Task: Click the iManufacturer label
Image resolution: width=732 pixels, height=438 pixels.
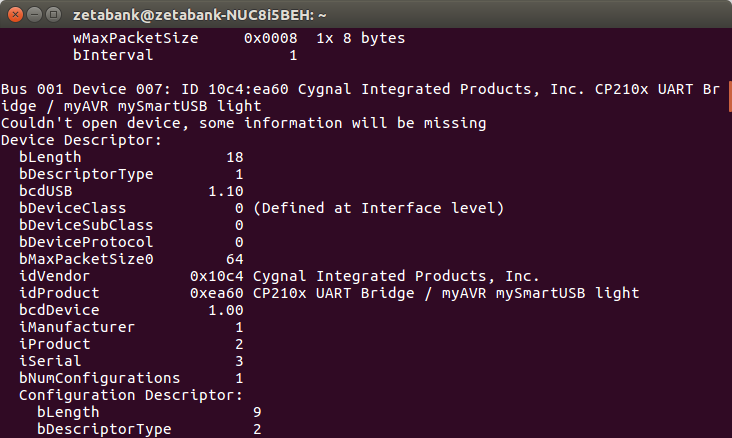Action: 77,327
